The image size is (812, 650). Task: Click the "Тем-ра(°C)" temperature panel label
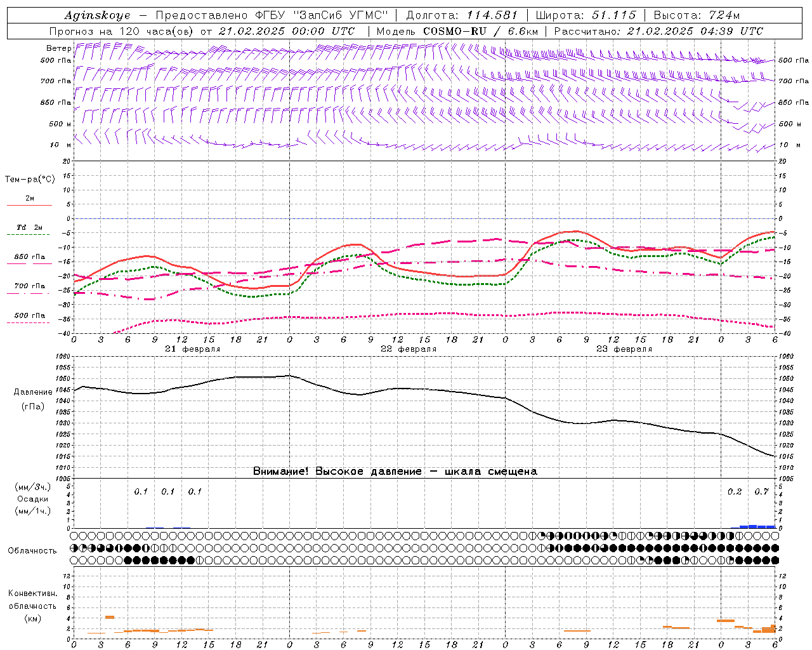point(30,180)
